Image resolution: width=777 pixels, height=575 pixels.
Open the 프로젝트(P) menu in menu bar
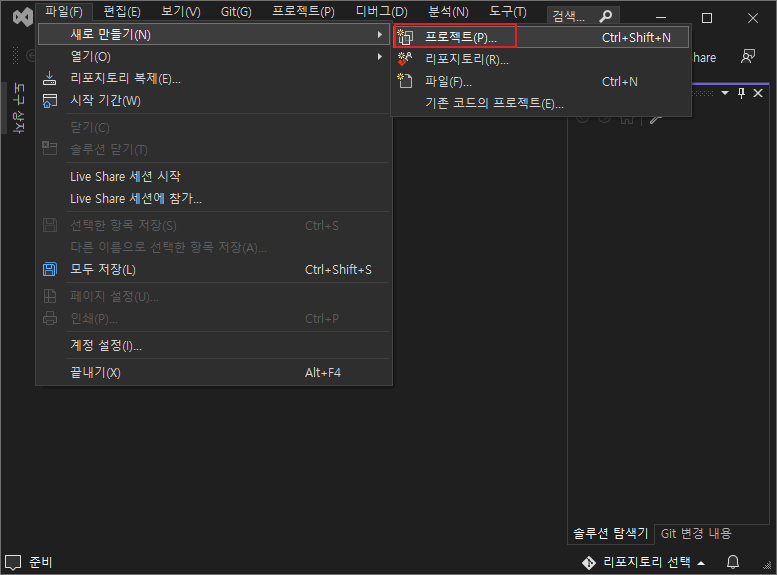[x=303, y=11]
